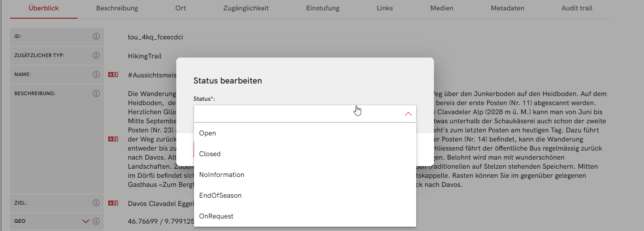Select Open from the status list
The width and height of the screenshot is (644, 231).
click(207, 133)
